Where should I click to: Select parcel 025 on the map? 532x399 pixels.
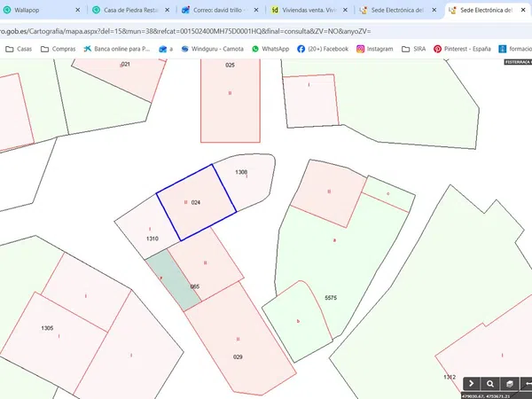tap(231, 100)
